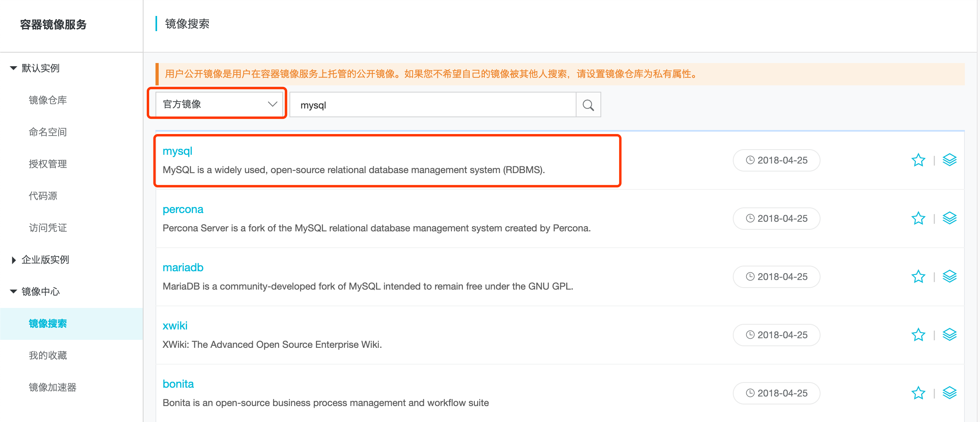Favorite the mysql image with star icon
The image size is (980, 422).
(918, 160)
